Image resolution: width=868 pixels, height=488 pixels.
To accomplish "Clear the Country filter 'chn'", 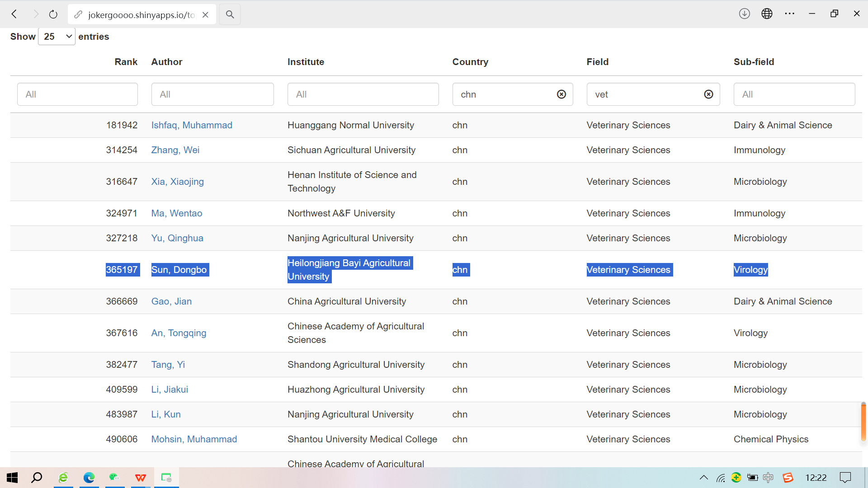I will (561, 94).
